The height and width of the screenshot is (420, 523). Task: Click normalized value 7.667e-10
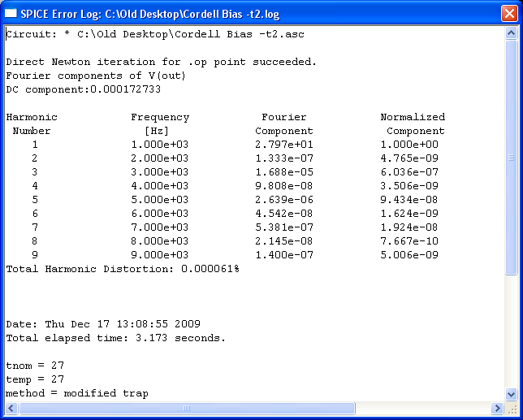click(409, 241)
